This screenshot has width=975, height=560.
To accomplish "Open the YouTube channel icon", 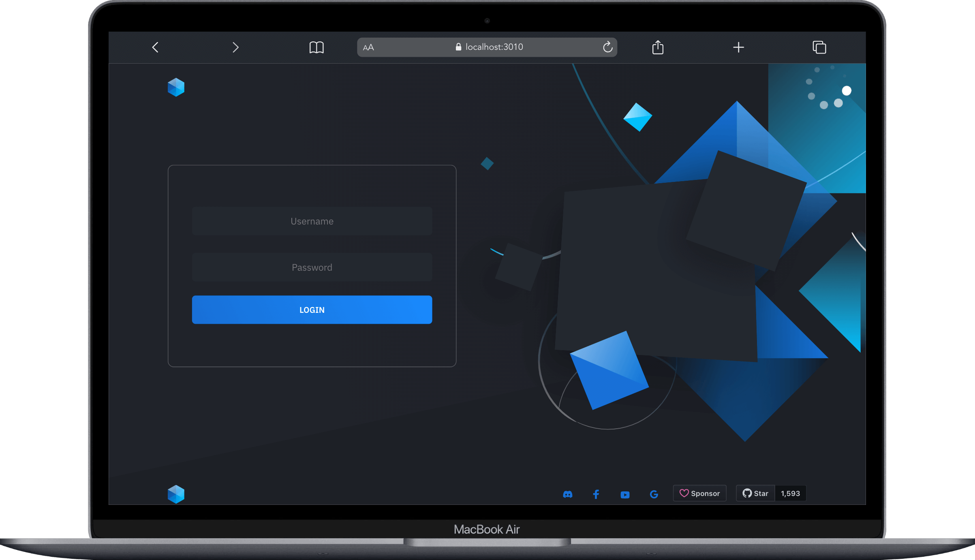I will (625, 494).
